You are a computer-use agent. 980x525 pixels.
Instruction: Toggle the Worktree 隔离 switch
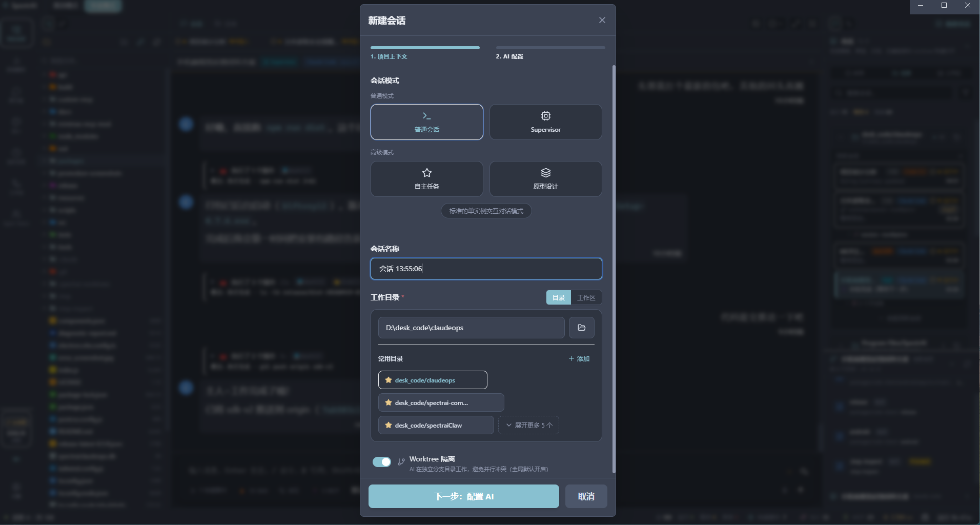[382, 462]
